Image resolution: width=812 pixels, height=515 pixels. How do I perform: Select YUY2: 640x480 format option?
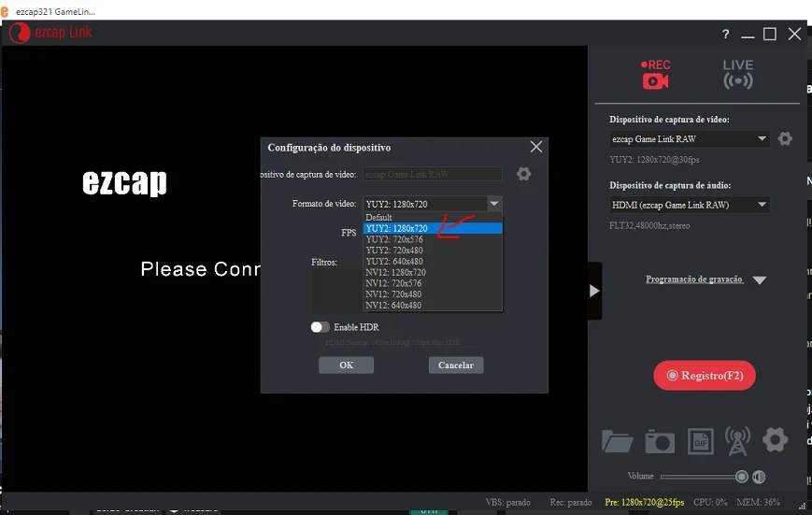click(433, 261)
